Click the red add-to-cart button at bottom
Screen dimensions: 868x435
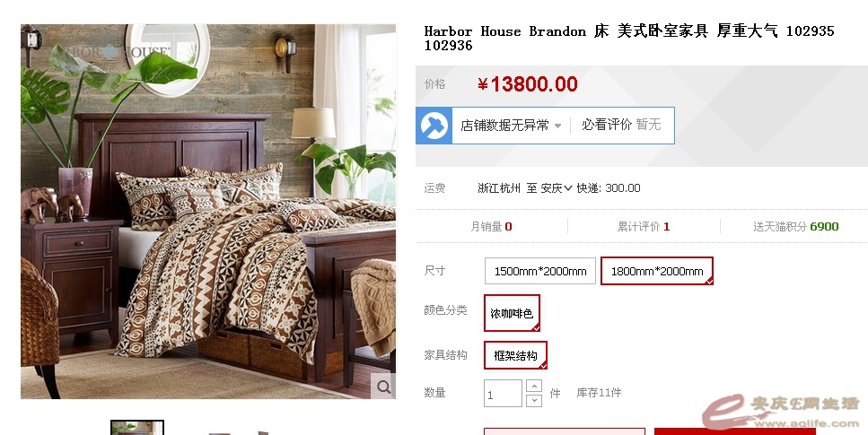[734, 431]
